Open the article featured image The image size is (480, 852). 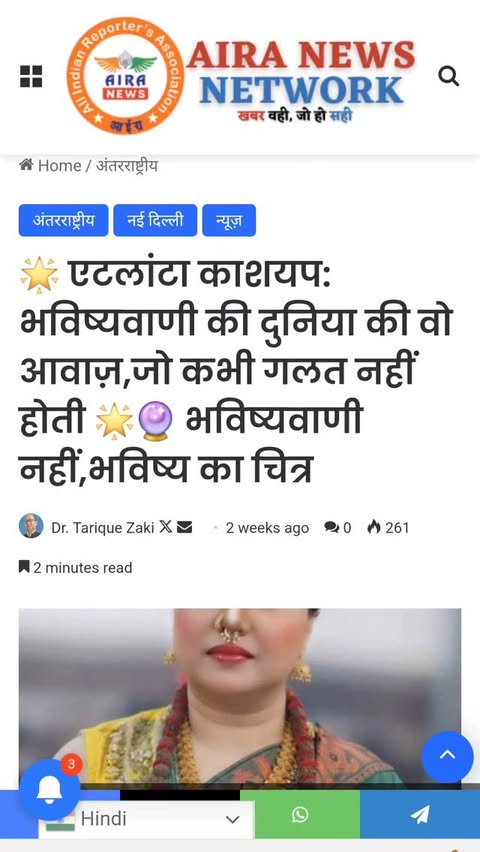tap(240, 696)
